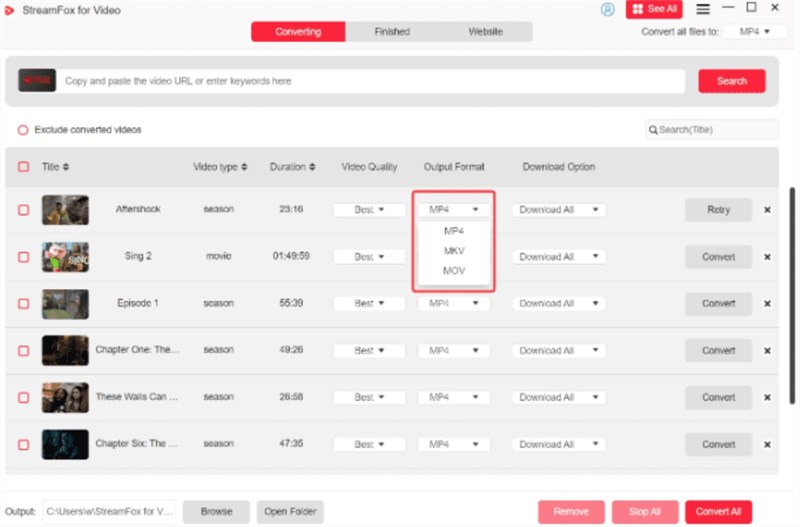Switch to the Website tab

(x=486, y=32)
